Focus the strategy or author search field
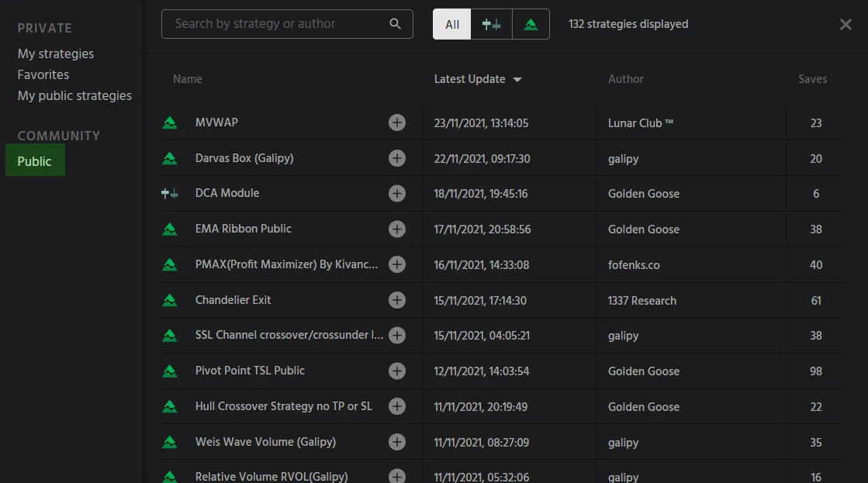The width and height of the screenshot is (868, 483). pyautogui.click(x=287, y=24)
